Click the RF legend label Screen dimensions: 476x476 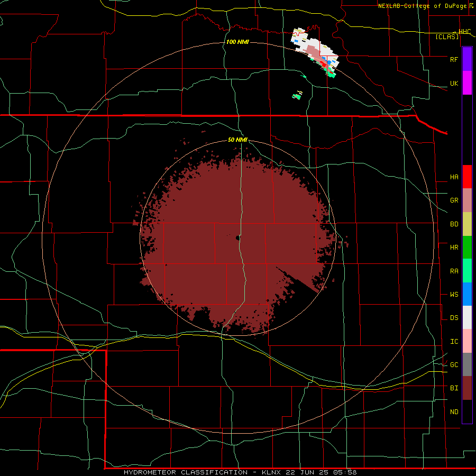pyautogui.click(x=454, y=59)
